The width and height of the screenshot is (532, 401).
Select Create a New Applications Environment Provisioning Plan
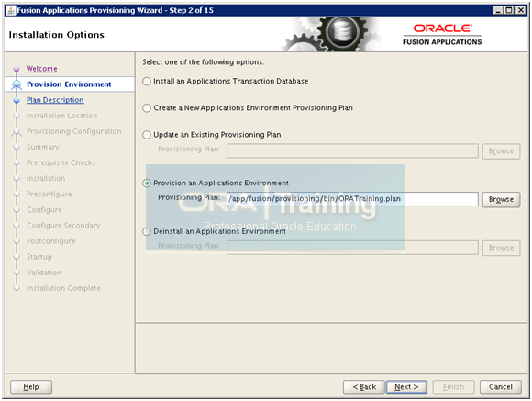[x=147, y=108]
